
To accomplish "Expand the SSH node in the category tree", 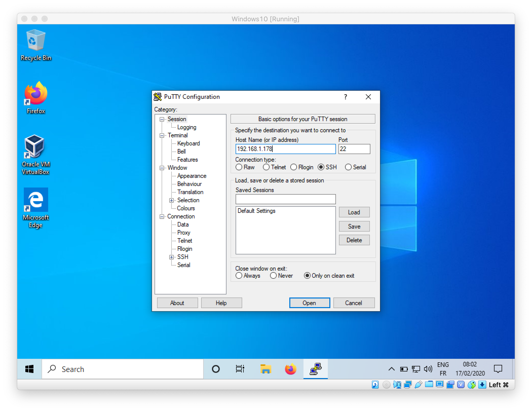I will (172, 257).
